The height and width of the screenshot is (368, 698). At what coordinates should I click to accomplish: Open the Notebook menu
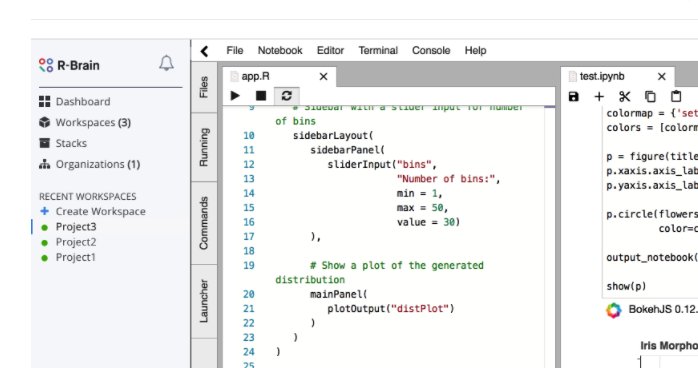click(x=280, y=50)
